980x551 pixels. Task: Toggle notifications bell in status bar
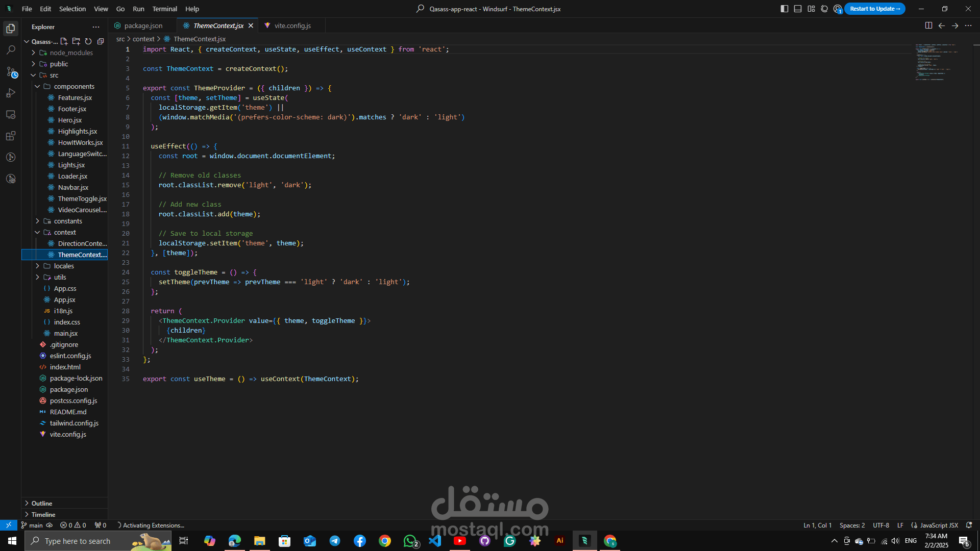click(x=969, y=525)
